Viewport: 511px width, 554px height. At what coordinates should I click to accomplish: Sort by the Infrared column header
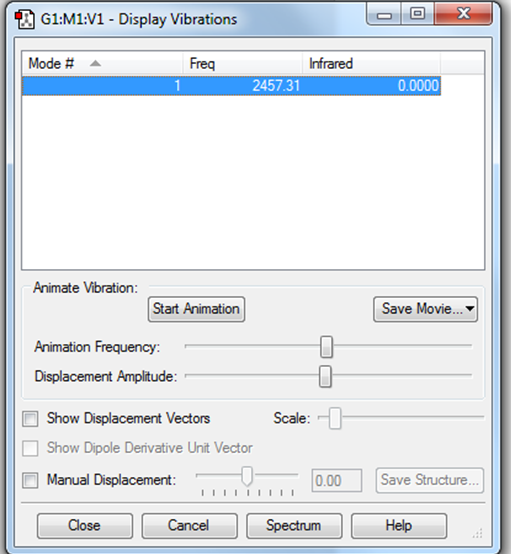[371, 64]
